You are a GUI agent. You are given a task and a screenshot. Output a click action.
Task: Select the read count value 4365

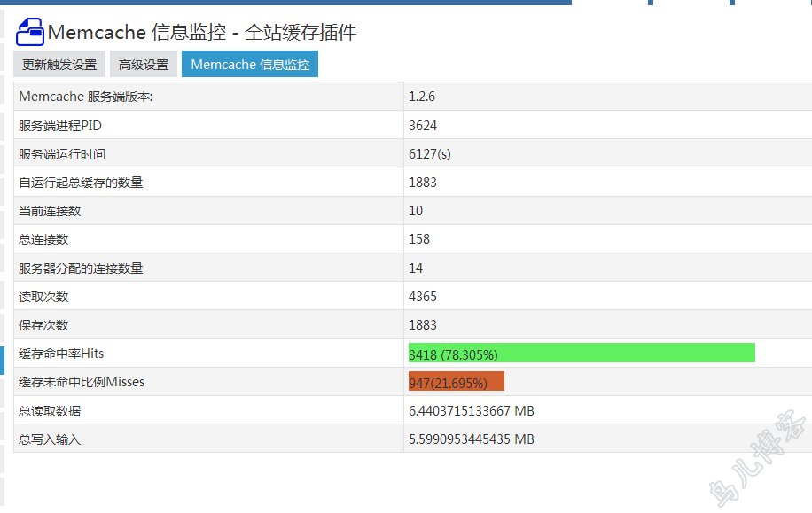point(423,297)
